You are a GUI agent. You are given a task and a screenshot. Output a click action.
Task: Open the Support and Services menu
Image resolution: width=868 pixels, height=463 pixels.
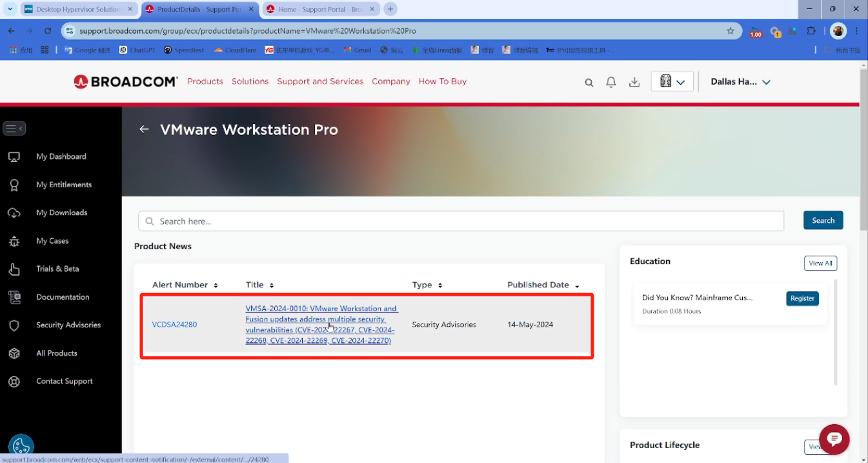coord(320,81)
